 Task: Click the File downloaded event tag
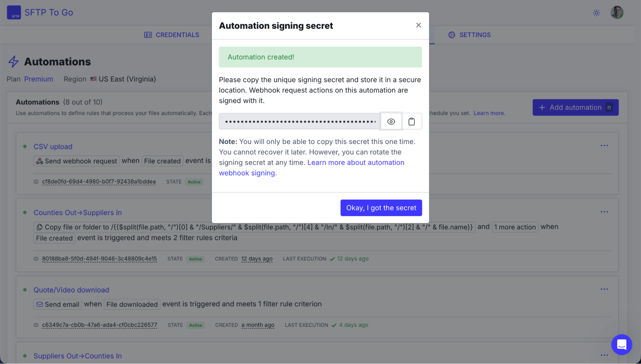tap(132, 304)
